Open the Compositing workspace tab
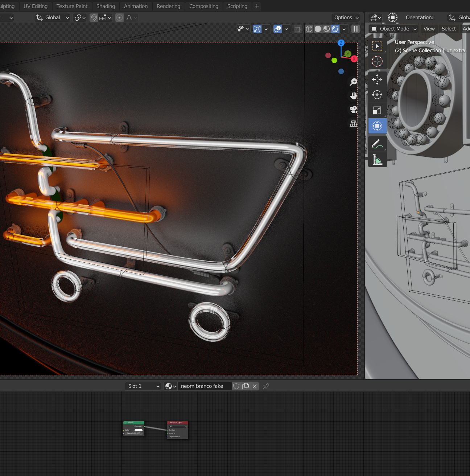Viewport: 470px width, 476px height. point(203,6)
